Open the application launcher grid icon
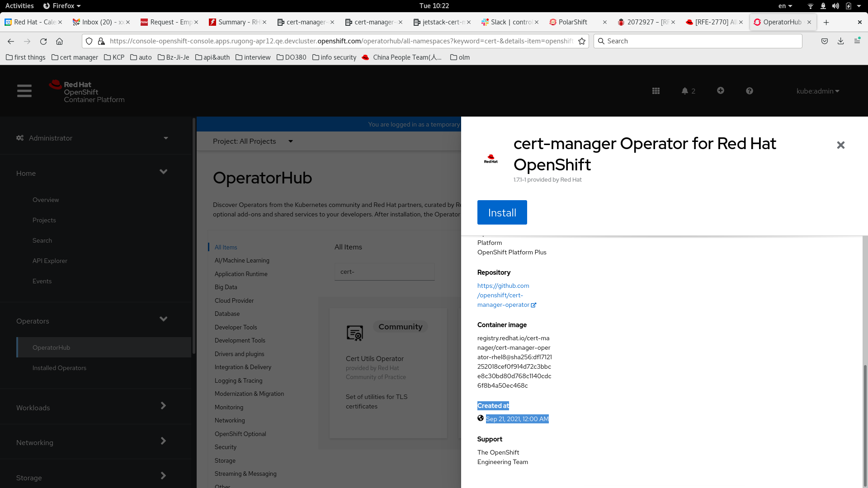Viewport: 868px width, 488px height. pyautogui.click(x=656, y=91)
